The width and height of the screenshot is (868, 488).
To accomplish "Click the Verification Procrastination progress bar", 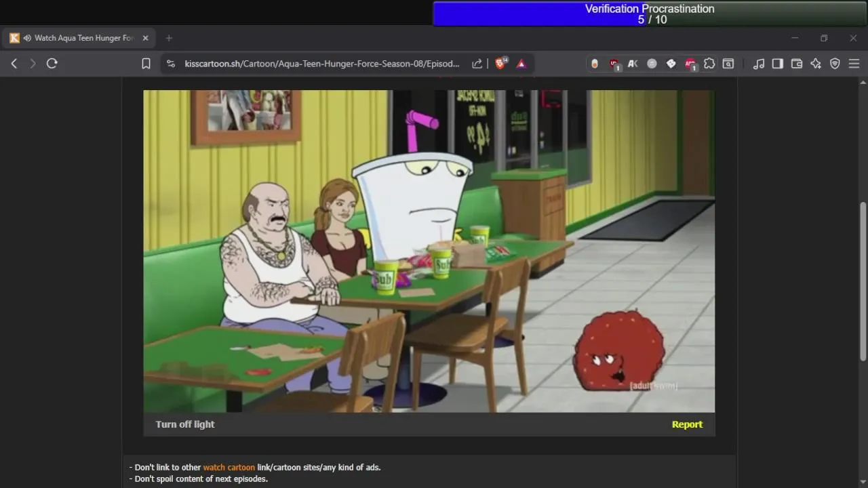I will click(x=650, y=14).
